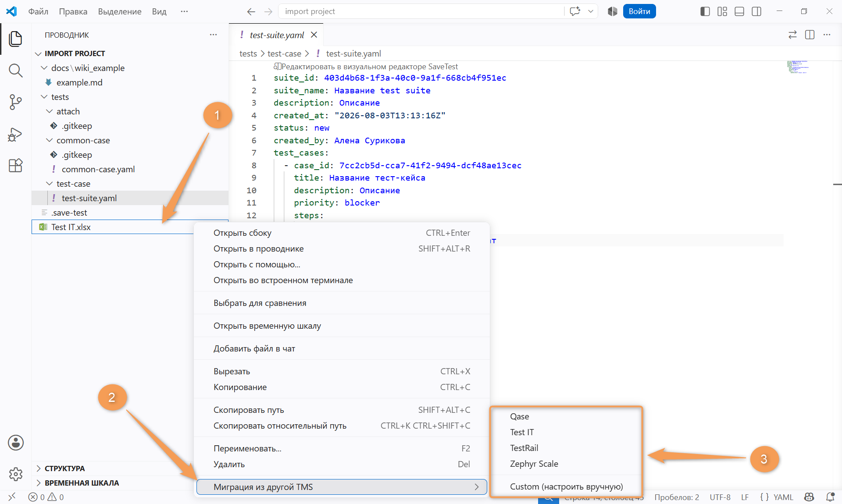Open editor more actions ellipsis

click(827, 35)
